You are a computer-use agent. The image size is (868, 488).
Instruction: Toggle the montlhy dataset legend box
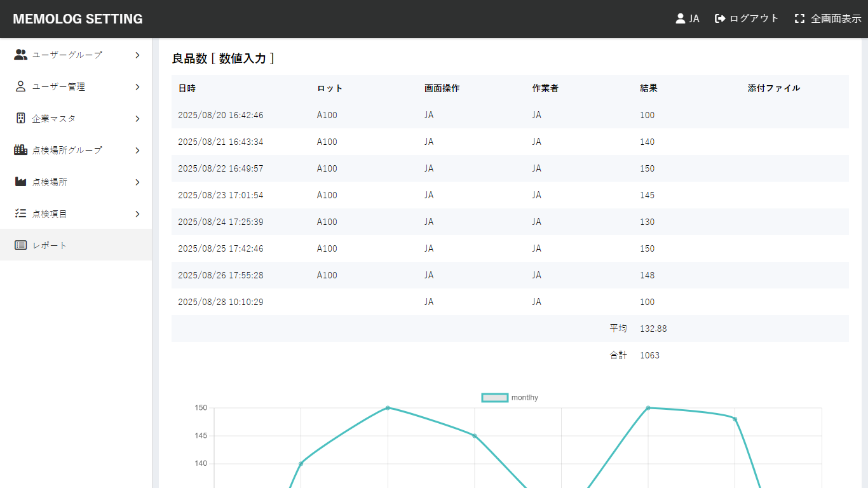494,398
